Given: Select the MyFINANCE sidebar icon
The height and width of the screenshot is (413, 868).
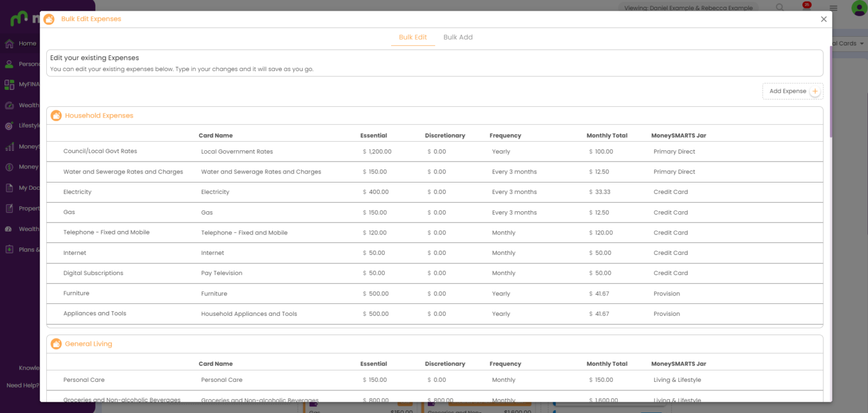Looking at the screenshot, I should (x=8, y=84).
